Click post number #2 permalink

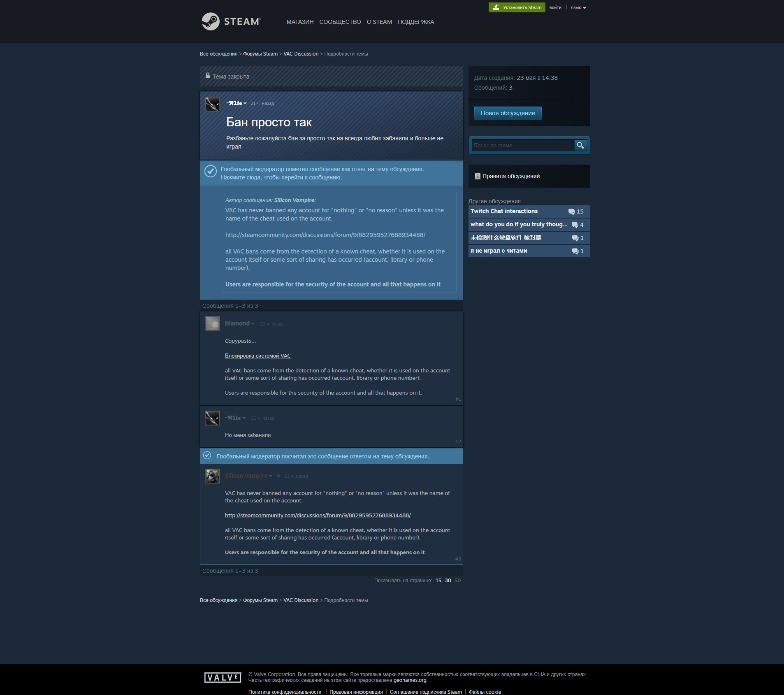coord(458,442)
